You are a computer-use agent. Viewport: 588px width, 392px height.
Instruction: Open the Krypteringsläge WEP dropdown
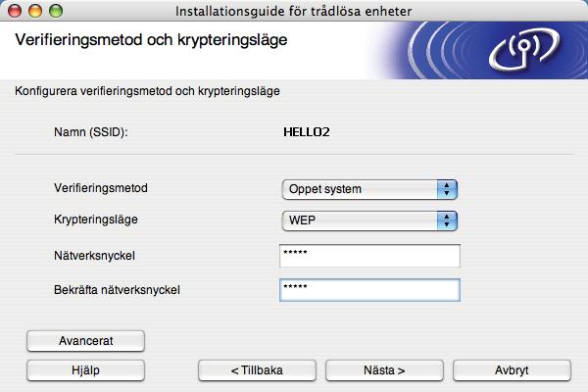[369, 220]
